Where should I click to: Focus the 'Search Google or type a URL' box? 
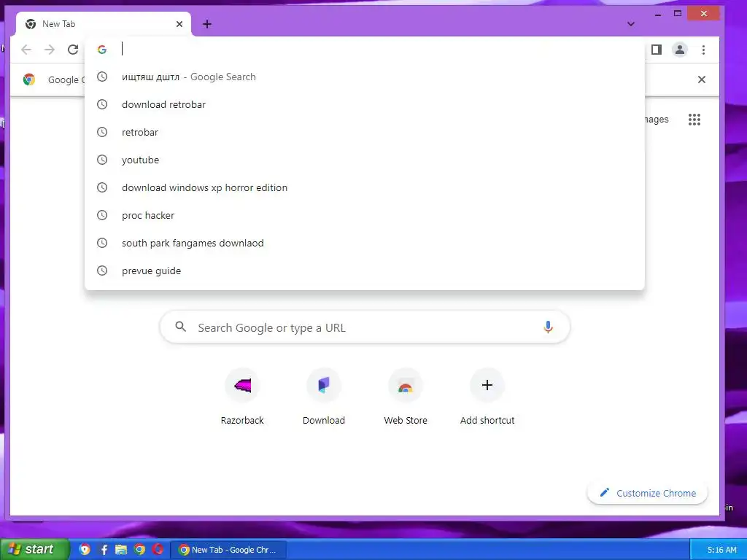(x=365, y=327)
